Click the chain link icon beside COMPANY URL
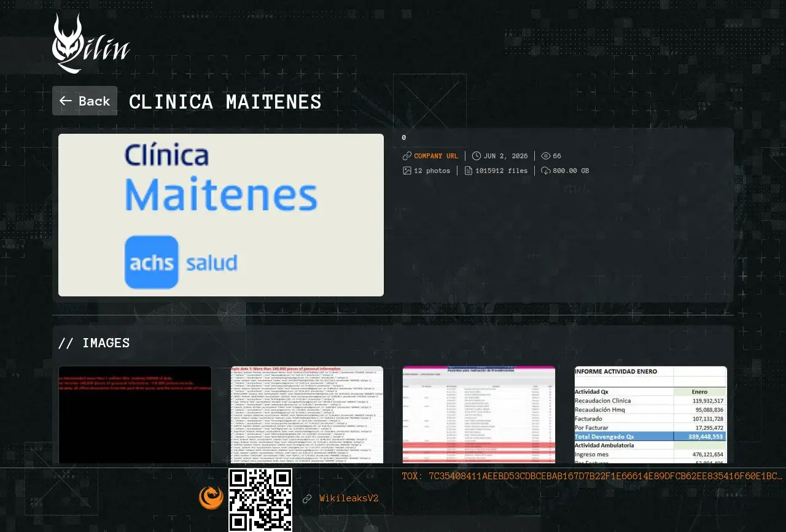The image size is (786, 532). [407, 156]
